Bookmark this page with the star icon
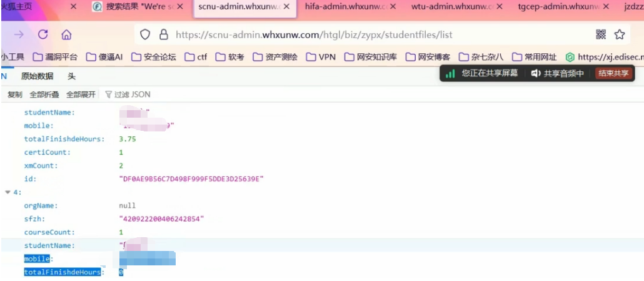Image resolution: width=644 pixels, height=281 pixels. tap(620, 34)
